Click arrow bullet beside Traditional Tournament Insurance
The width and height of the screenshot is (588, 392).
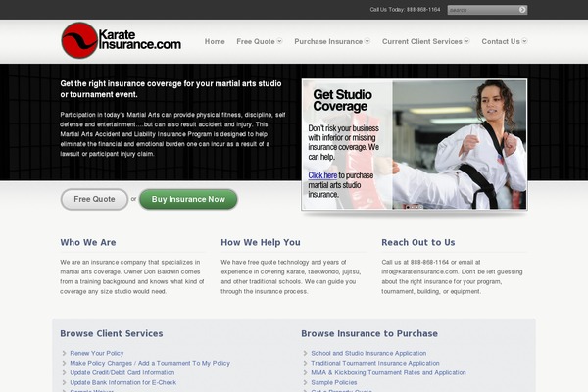tap(305, 363)
